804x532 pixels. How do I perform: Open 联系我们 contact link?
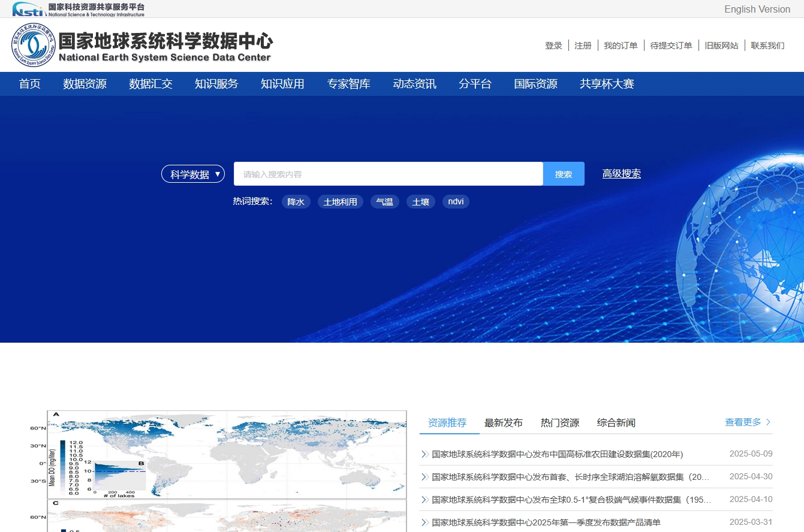[767, 46]
